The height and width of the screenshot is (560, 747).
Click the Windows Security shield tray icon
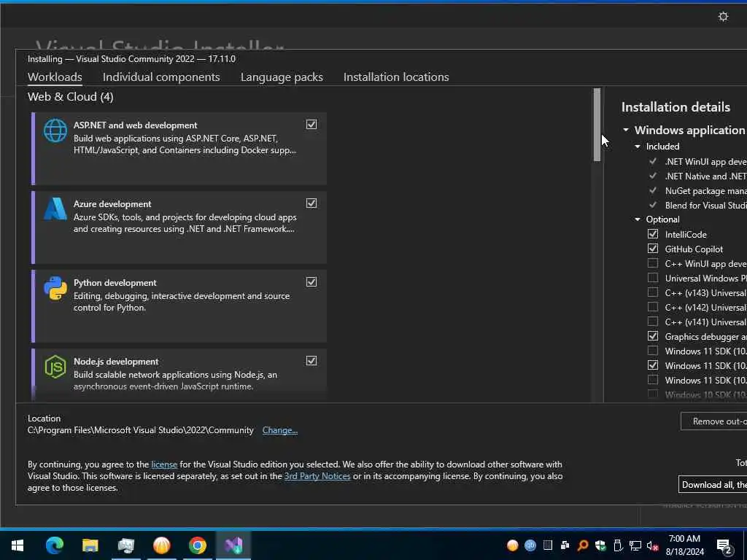[x=600, y=545]
